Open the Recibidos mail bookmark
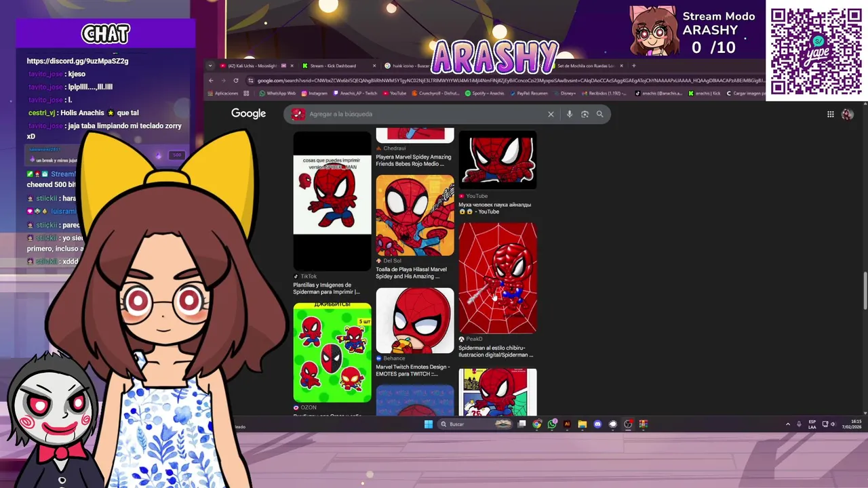 [606, 94]
